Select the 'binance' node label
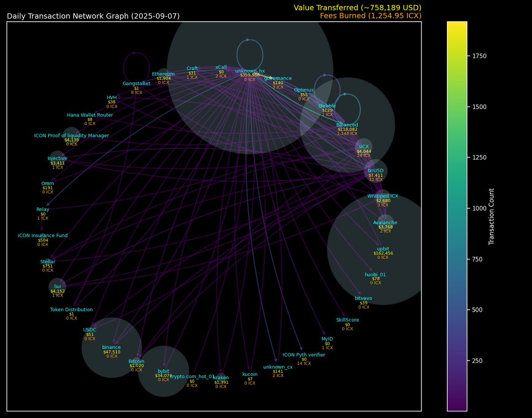 [111, 348]
